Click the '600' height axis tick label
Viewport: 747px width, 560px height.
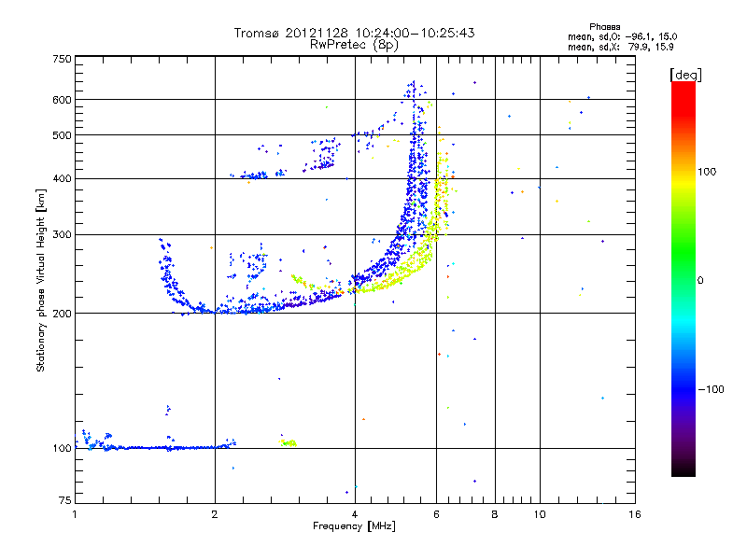point(63,100)
